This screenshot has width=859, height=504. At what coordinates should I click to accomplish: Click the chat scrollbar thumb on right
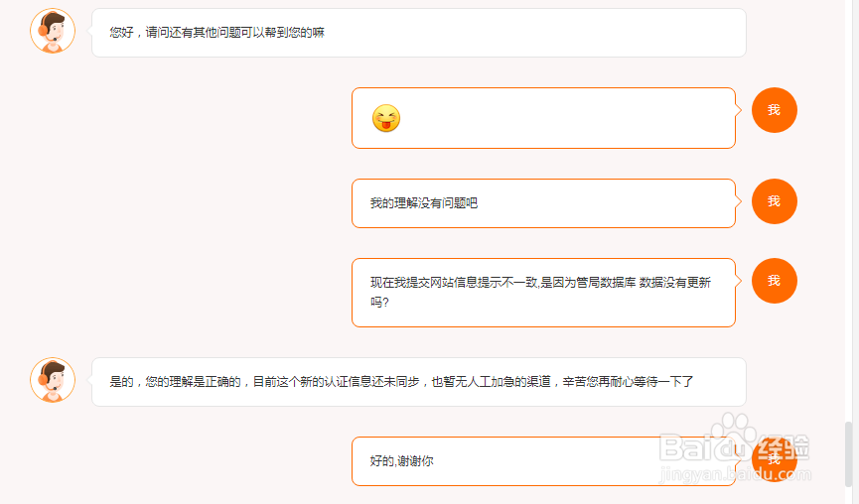pyautogui.click(x=848, y=454)
